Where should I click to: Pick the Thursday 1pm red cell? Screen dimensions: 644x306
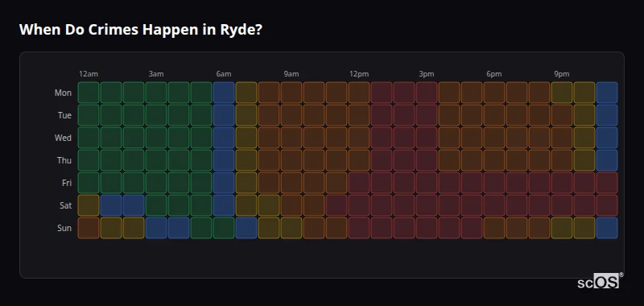coord(381,160)
